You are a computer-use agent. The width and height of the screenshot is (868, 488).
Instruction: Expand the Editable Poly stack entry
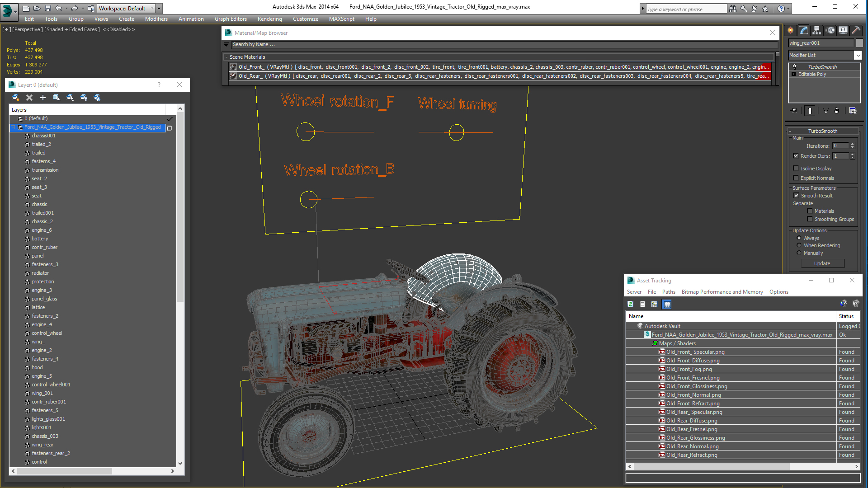click(793, 74)
